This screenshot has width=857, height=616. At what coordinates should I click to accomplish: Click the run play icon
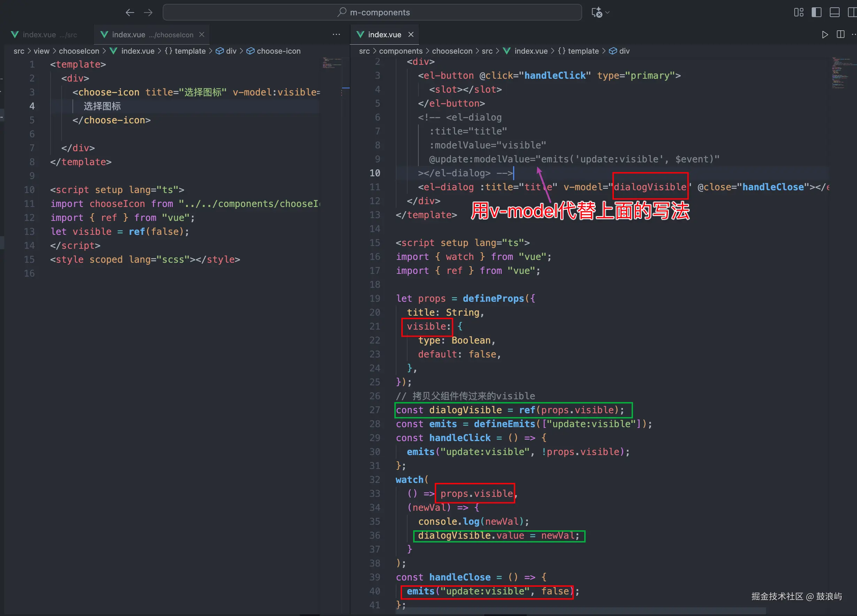pyautogui.click(x=825, y=35)
